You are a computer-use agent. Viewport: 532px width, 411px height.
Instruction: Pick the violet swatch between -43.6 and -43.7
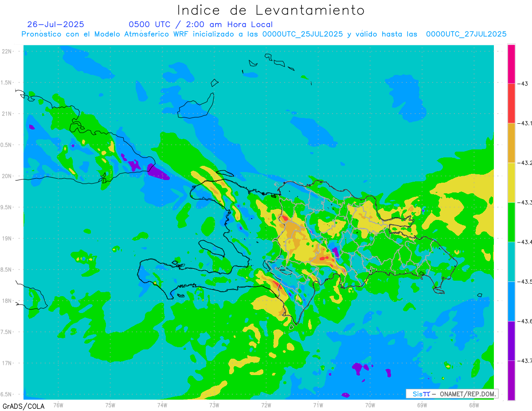511,341
